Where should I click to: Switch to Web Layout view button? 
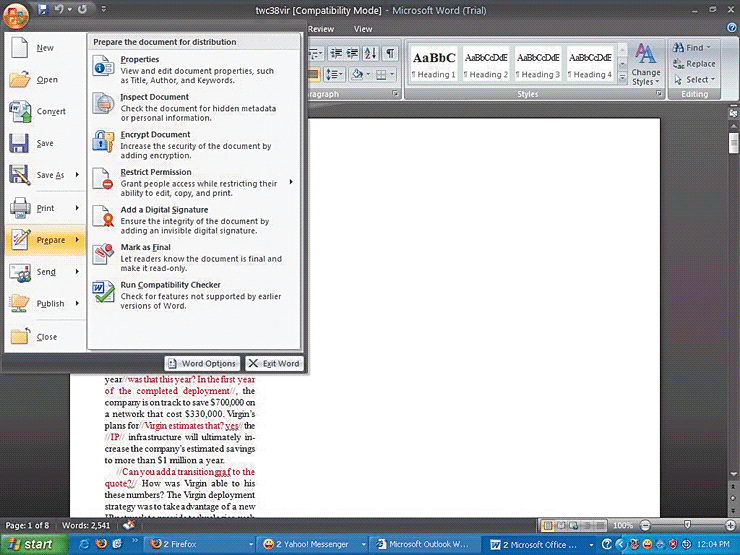574,525
